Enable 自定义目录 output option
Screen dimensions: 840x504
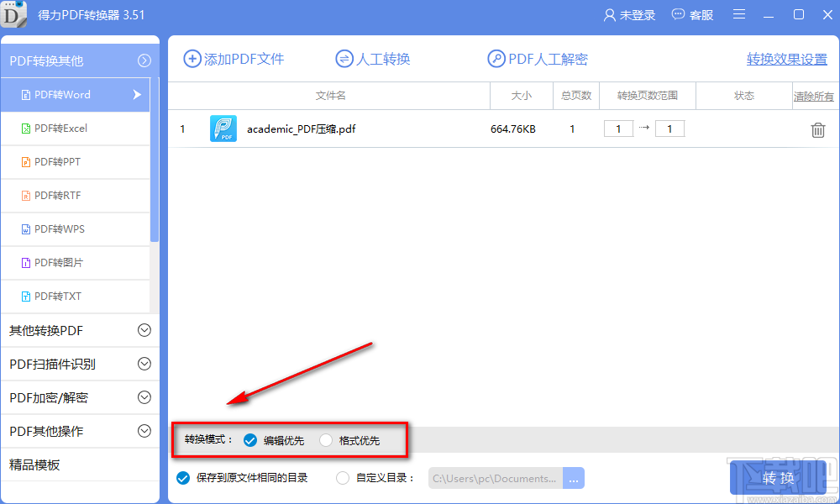click(342, 477)
